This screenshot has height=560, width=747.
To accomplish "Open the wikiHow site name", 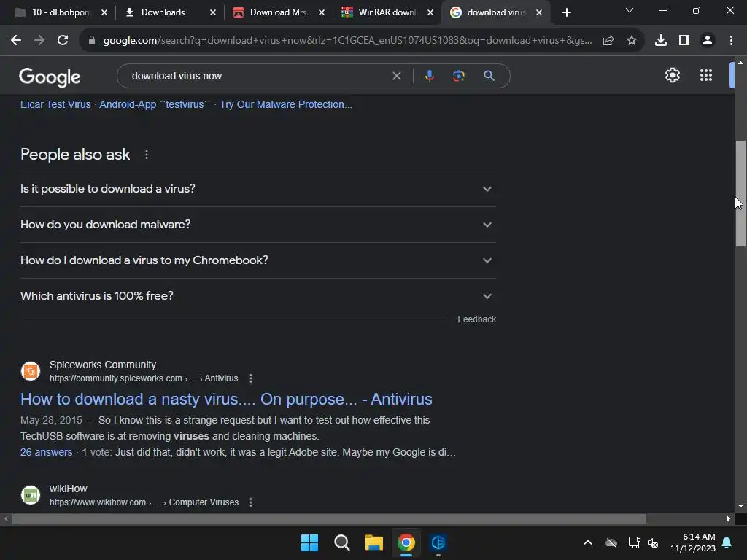I will click(68, 489).
